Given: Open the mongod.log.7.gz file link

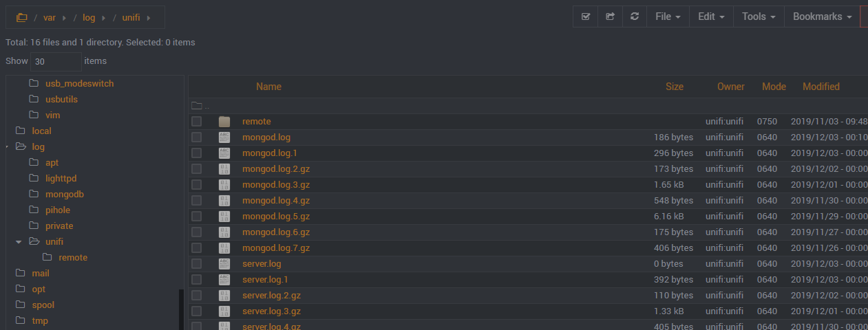Looking at the screenshot, I should 275,248.
